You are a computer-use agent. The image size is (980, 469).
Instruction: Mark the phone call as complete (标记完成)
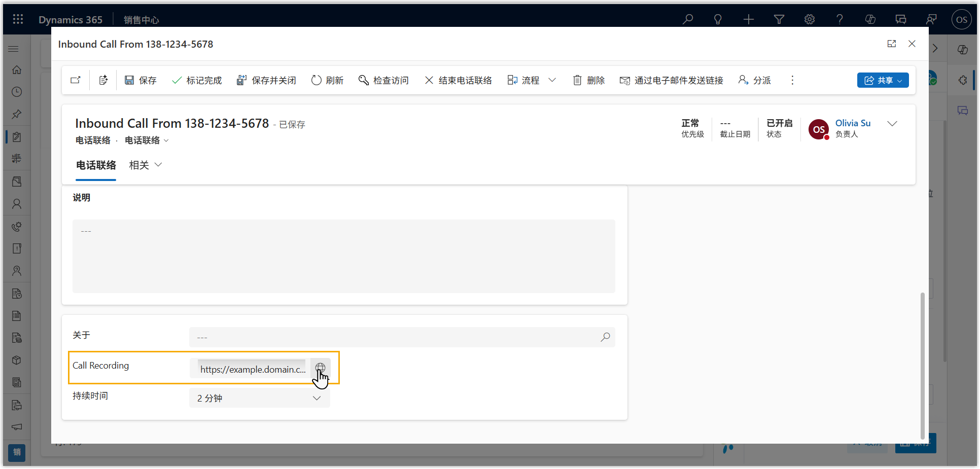(197, 80)
